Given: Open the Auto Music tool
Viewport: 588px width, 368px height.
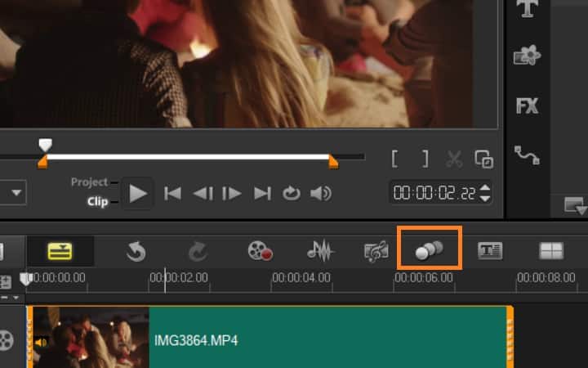Looking at the screenshot, I should (376, 251).
